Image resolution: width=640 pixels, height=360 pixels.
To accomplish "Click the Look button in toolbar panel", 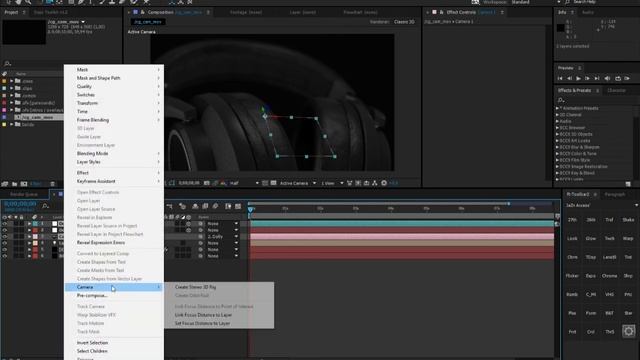I will coord(572,238).
